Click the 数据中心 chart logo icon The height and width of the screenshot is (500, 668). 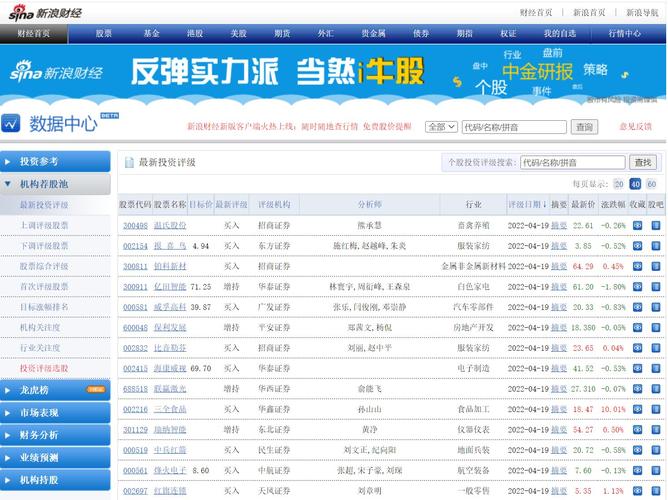pos(11,124)
